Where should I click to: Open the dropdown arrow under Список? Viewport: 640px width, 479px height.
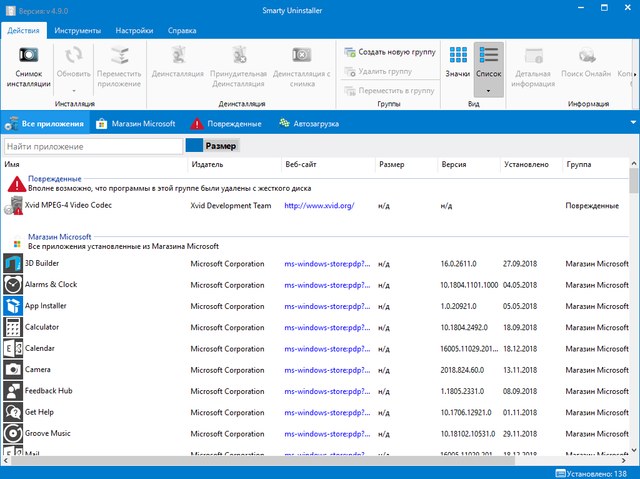coord(488,90)
